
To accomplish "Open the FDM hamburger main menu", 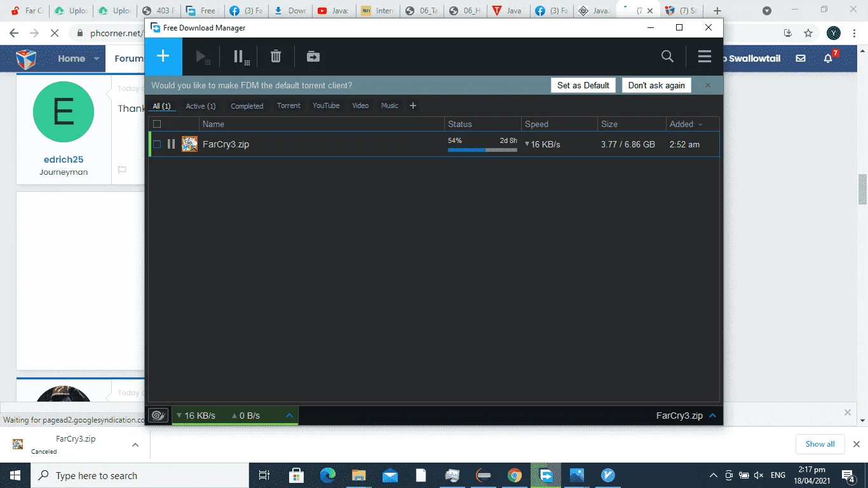I will point(705,57).
